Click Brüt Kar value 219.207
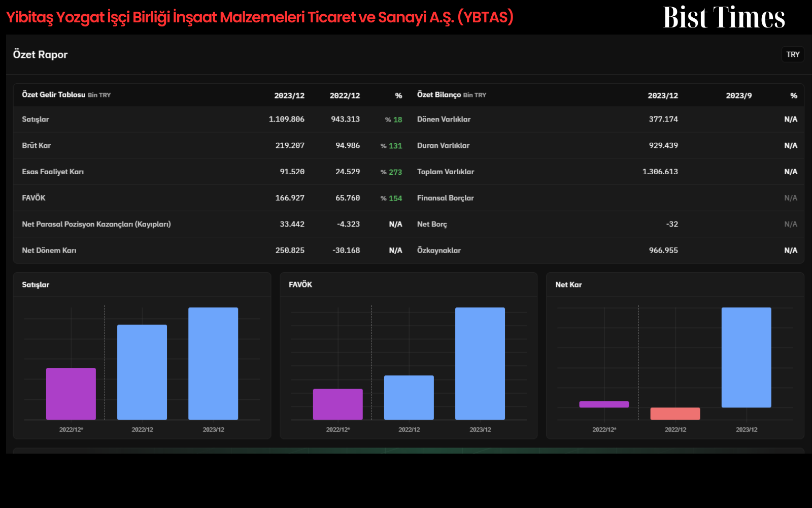Screen dimensions: 812x508 point(290,145)
